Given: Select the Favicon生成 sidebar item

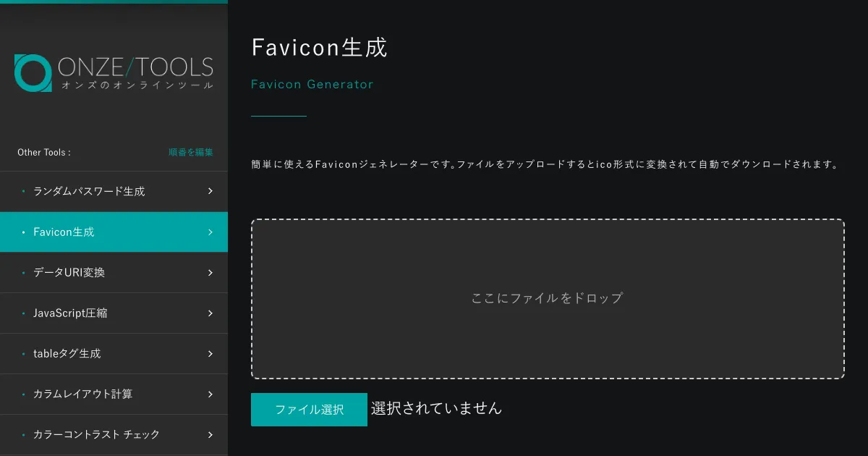Looking at the screenshot, I should (64, 232).
